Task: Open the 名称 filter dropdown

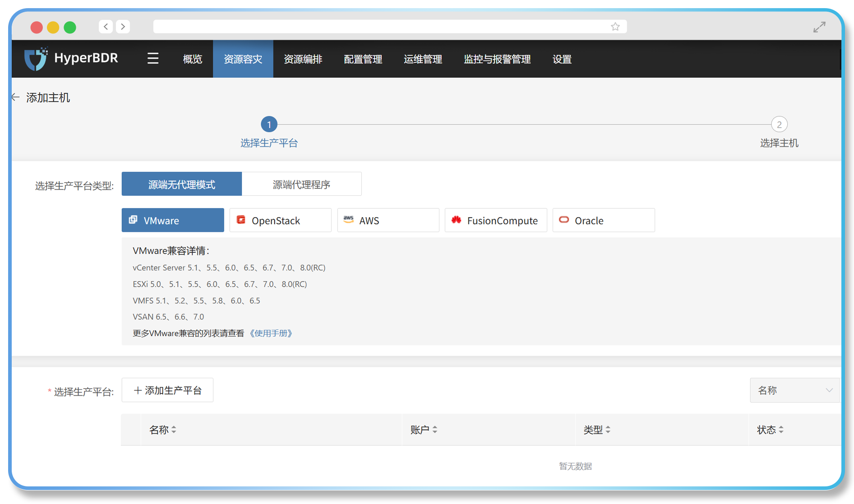Action: 795,390
